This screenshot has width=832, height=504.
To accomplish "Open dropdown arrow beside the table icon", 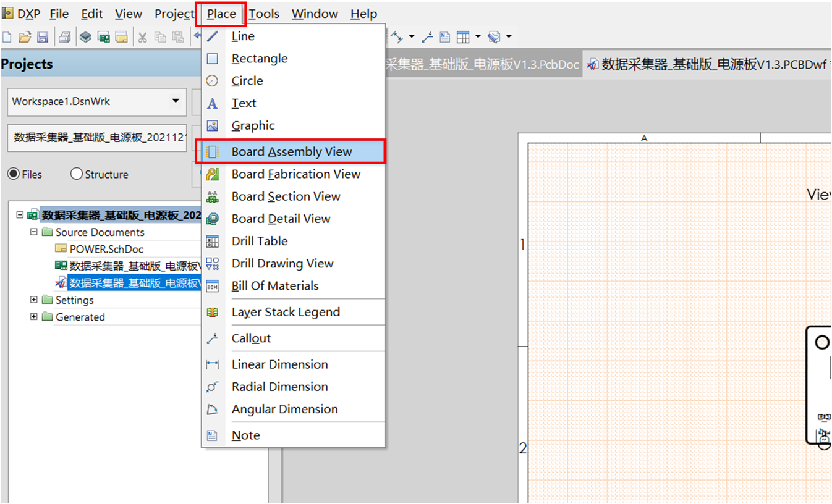I will (478, 38).
